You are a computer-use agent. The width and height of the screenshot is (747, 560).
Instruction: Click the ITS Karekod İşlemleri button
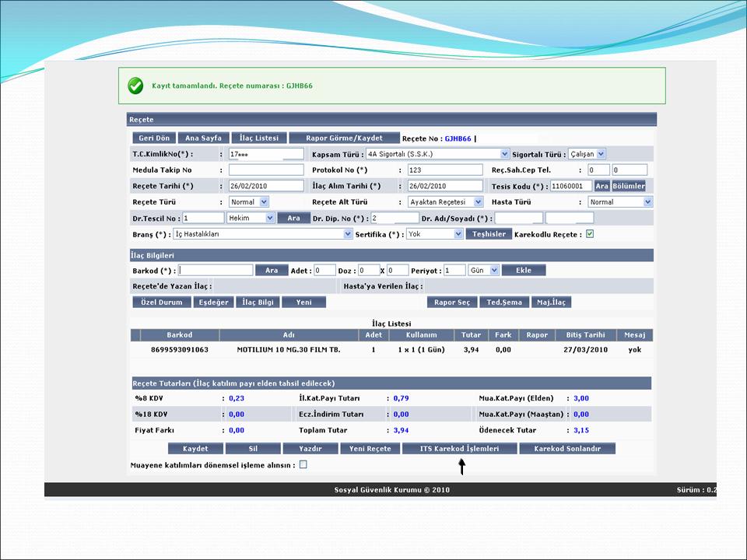click(459, 448)
